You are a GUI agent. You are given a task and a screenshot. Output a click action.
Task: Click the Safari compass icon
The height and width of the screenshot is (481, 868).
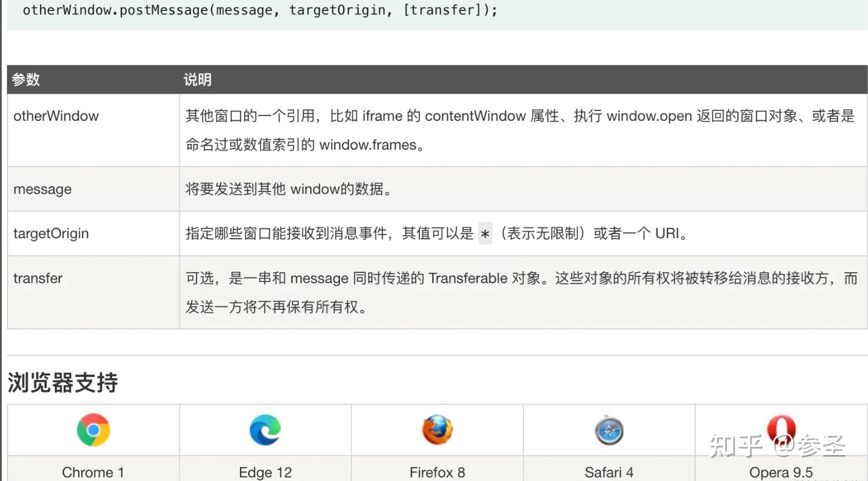[609, 430]
